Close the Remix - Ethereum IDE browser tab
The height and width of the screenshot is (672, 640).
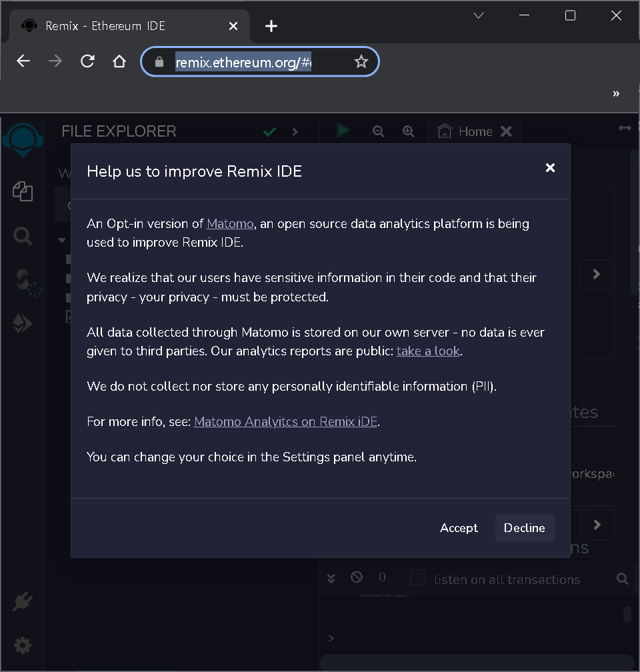tap(233, 26)
